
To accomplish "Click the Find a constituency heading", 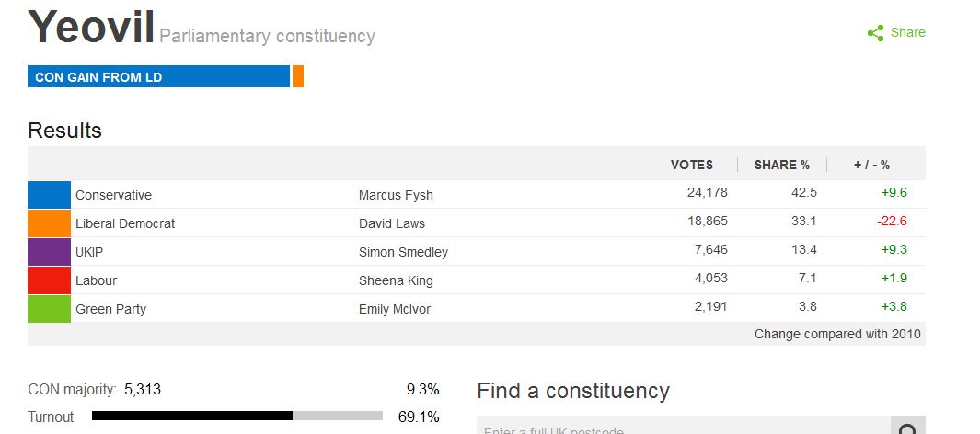I will (572, 391).
